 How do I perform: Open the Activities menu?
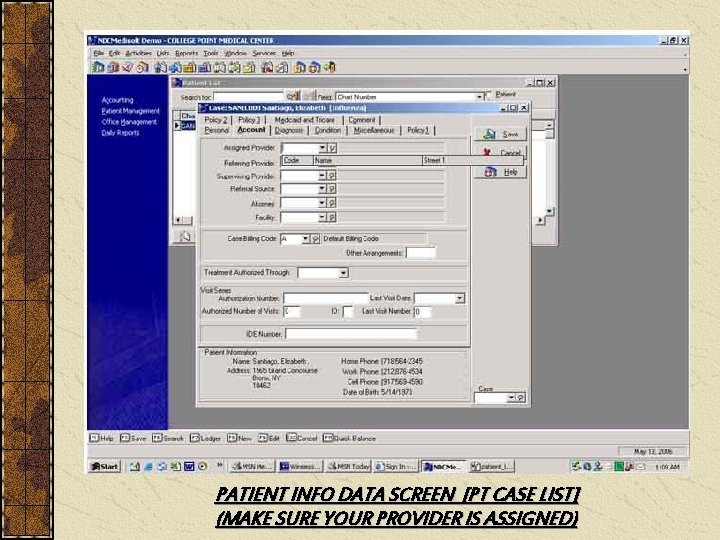[138, 53]
